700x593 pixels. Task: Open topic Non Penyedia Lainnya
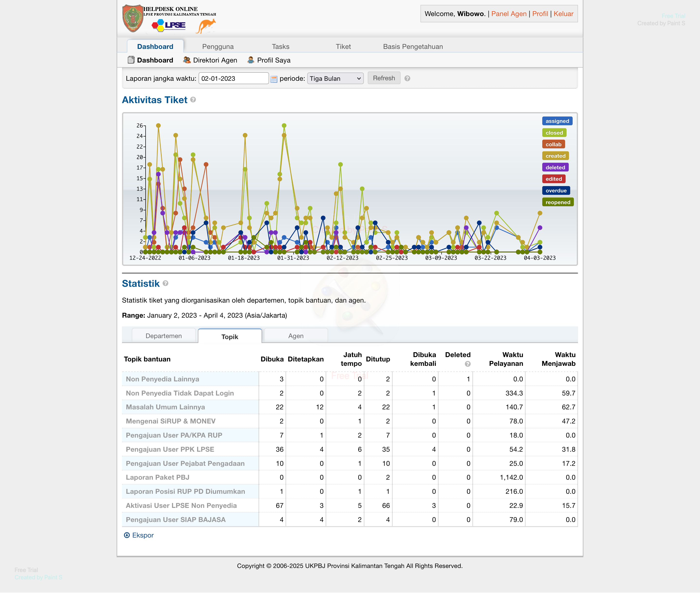[x=163, y=379]
